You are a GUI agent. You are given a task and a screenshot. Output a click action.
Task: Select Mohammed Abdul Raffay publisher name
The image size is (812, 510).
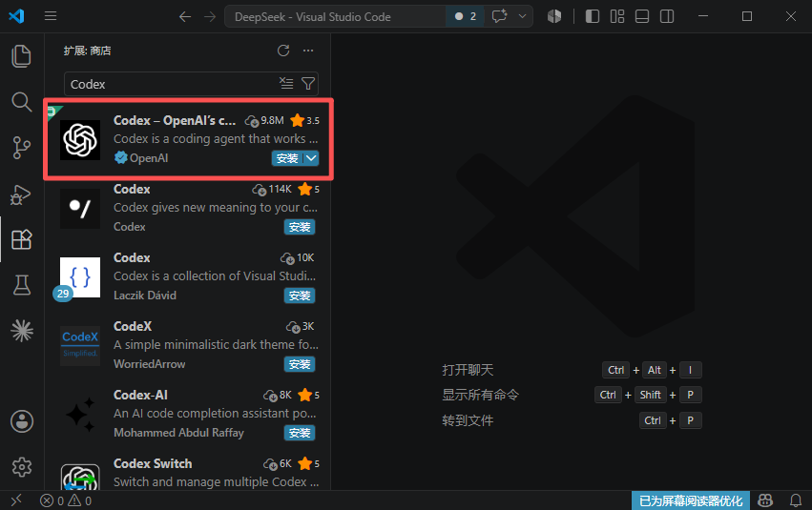(x=178, y=433)
